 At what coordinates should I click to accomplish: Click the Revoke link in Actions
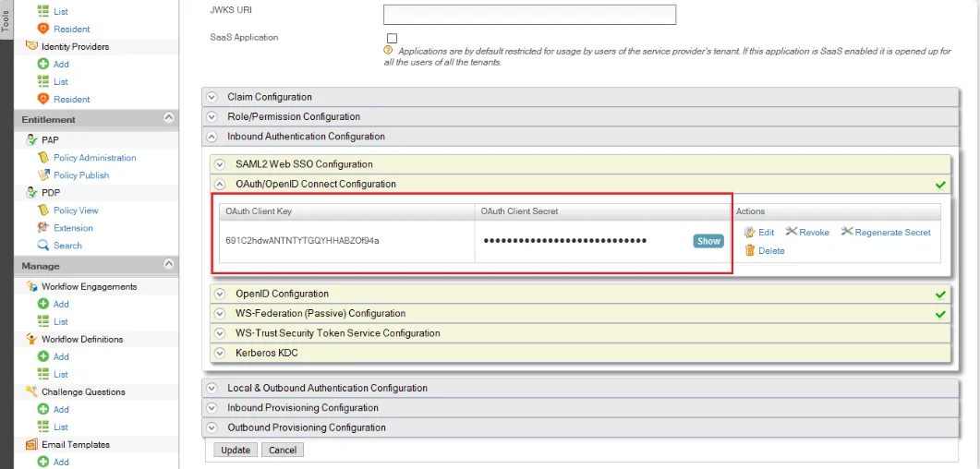[x=815, y=233]
